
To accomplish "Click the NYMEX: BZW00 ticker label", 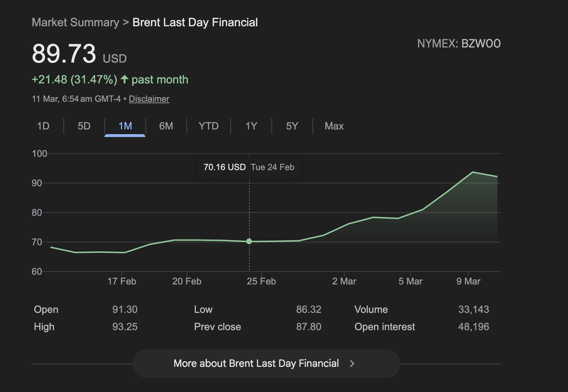I will pos(459,44).
